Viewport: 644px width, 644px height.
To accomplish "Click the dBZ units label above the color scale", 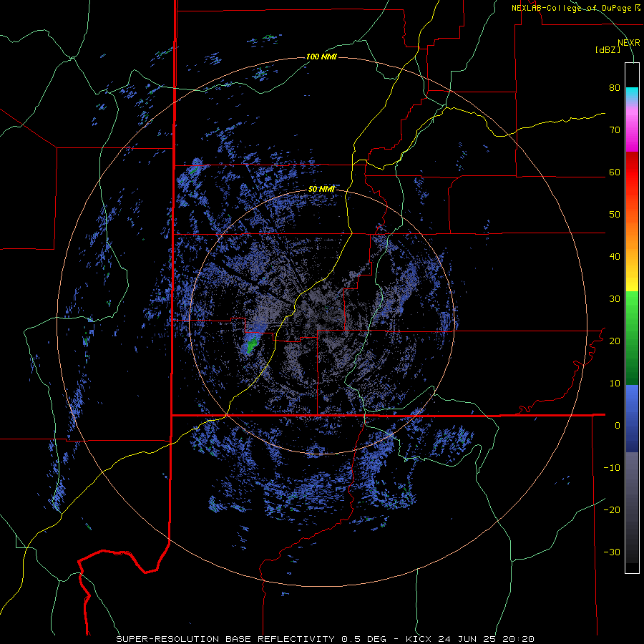I will (608, 50).
